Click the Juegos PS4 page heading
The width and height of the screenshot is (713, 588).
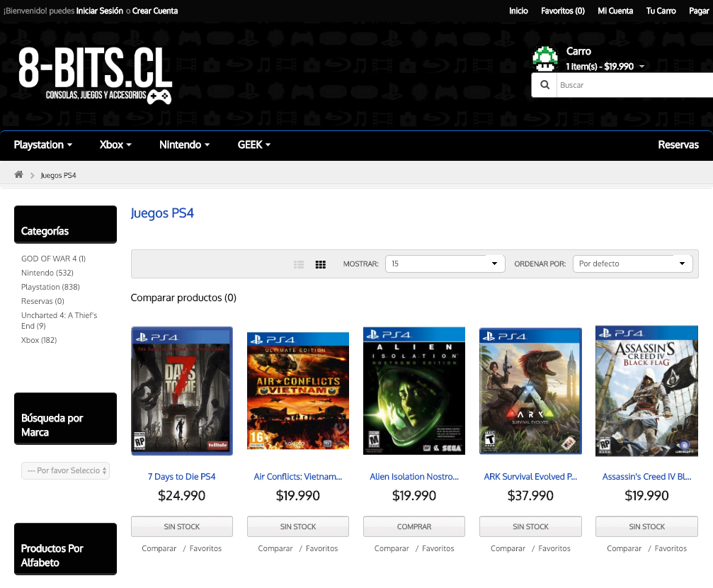(x=162, y=213)
